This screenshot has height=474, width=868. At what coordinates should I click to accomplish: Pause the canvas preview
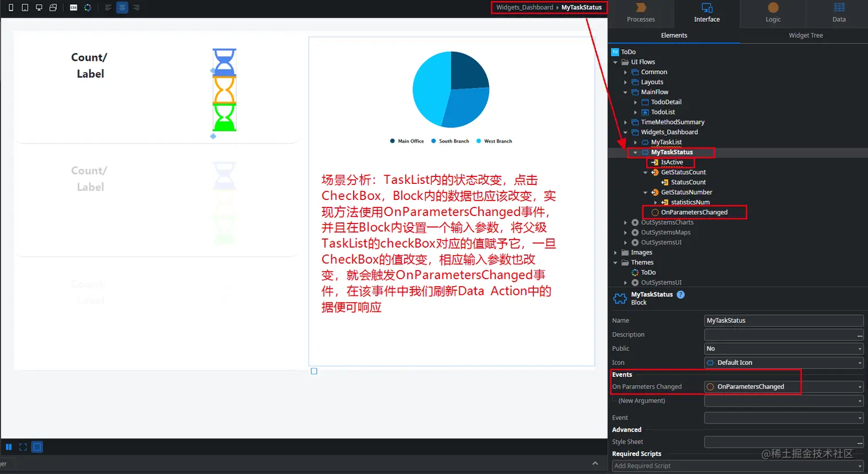click(x=9, y=447)
